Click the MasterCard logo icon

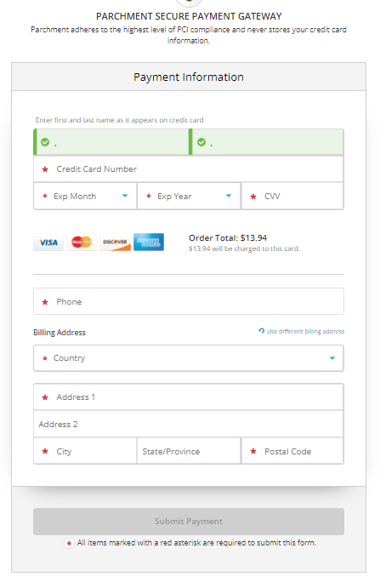82,243
